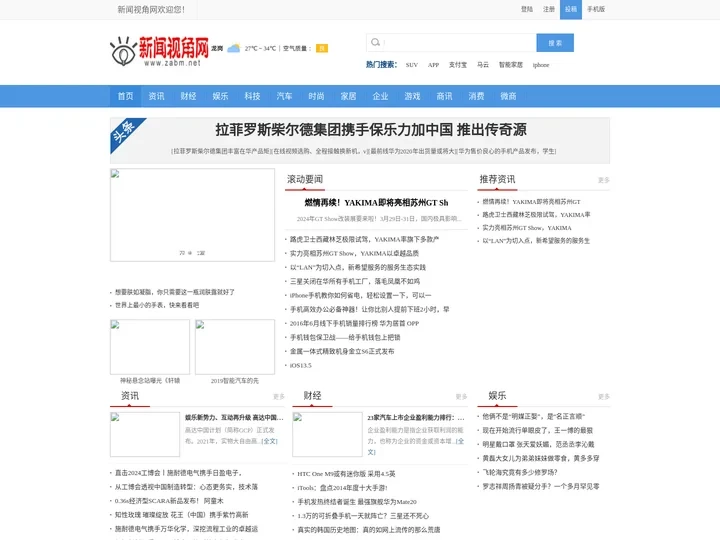The height and width of the screenshot is (540, 720).
Task: Open the 微商 navigation item
Action: (x=508, y=96)
